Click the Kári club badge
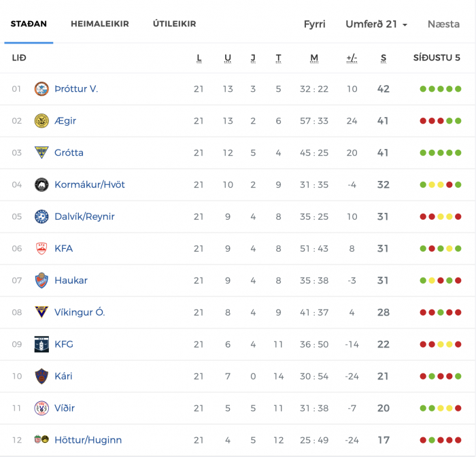The image size is (476, 457). 41,376
